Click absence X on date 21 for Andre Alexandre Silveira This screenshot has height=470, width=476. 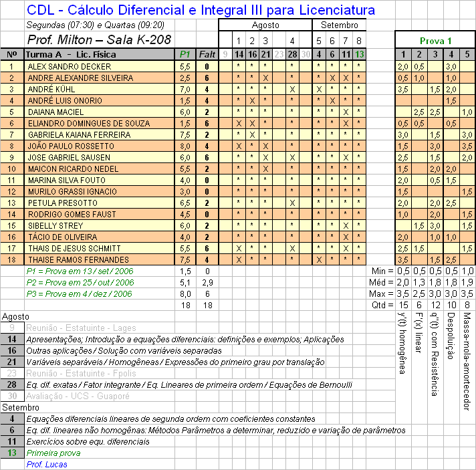(x=265, y=78)
